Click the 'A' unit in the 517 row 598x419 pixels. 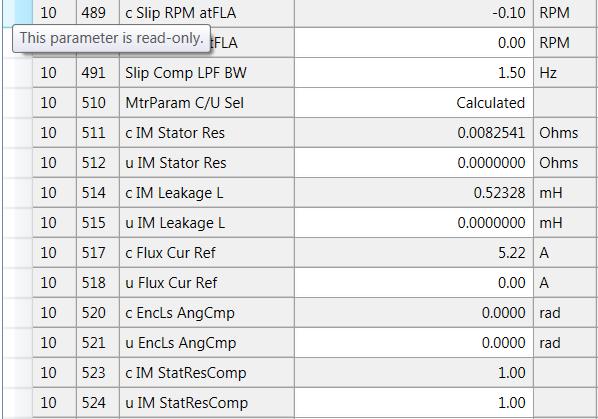coord(544,253)
